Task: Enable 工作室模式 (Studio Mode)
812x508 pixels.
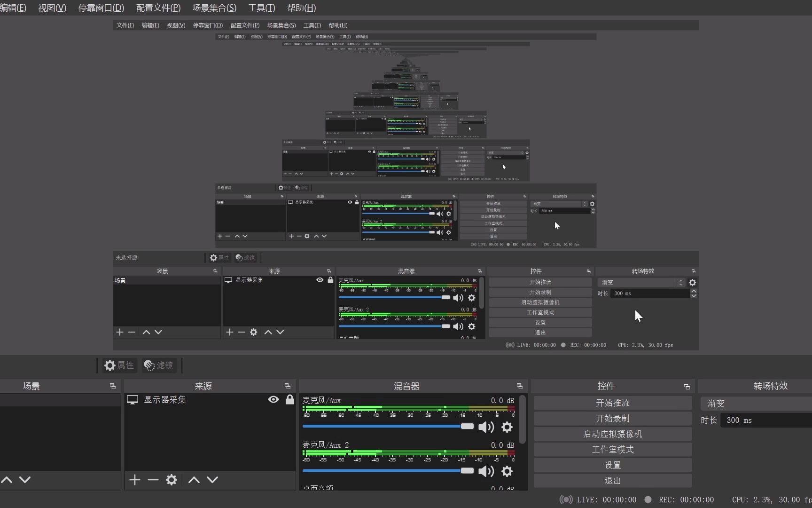Action: pyautogui.click(x=612, y=449)
